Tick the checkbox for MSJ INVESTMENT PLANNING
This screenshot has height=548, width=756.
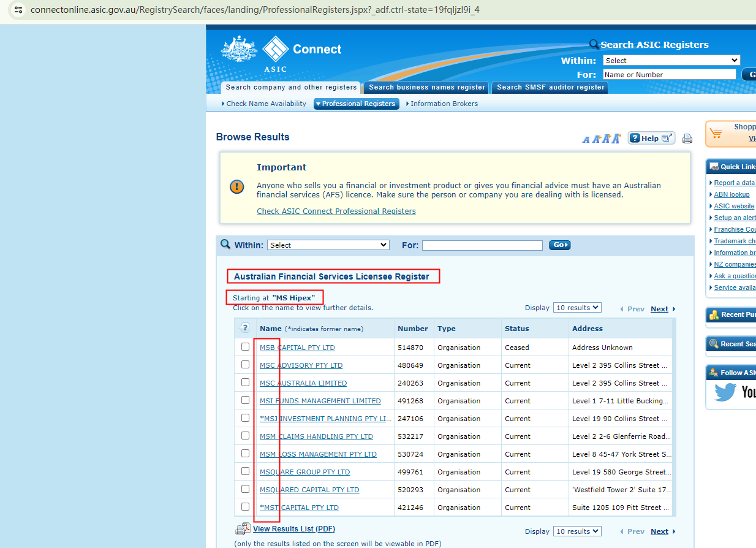tap(245, 417)
